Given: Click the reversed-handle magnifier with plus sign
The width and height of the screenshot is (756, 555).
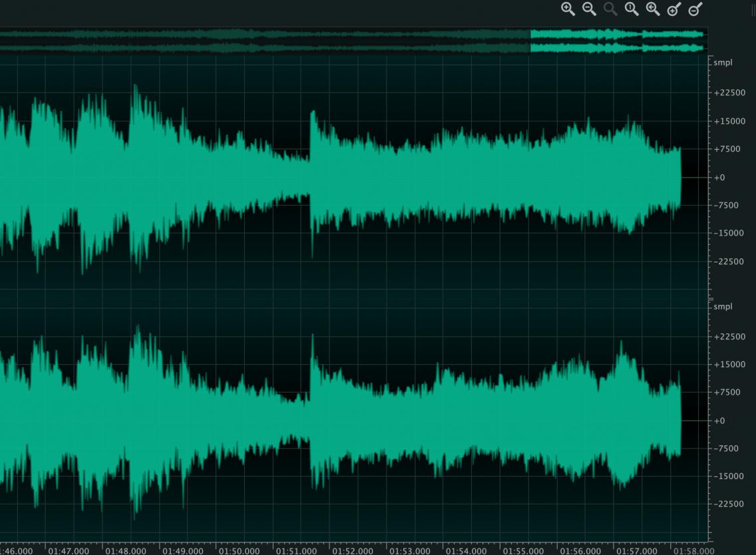Looking at the screenshot, I should (674, 9).
